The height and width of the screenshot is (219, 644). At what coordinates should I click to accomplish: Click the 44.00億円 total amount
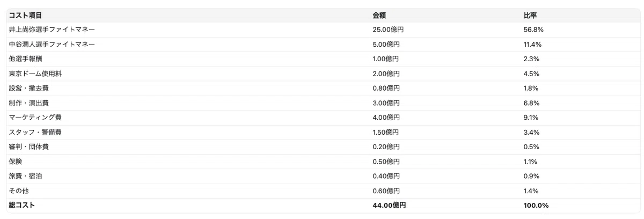[x=389, y=205]
